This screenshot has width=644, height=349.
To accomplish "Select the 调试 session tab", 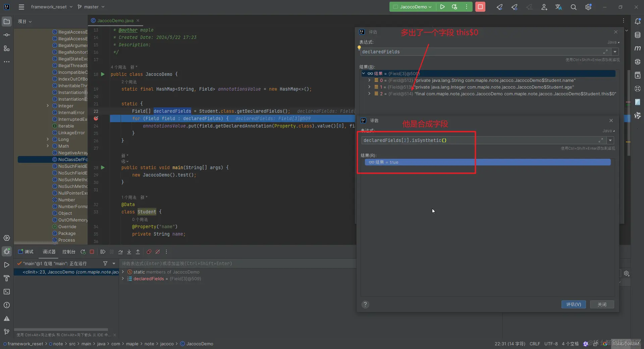I will coord(26,252).
